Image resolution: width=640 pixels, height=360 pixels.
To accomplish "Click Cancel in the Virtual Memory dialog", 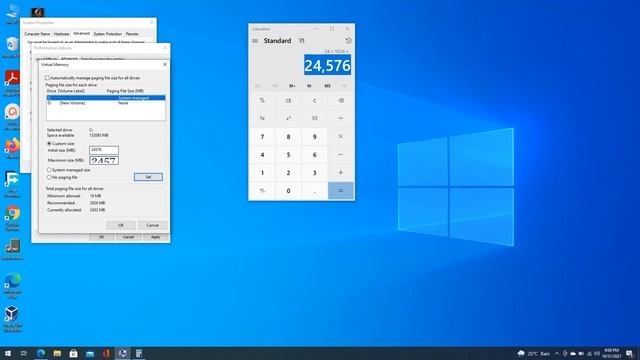I will coord(153,225).
